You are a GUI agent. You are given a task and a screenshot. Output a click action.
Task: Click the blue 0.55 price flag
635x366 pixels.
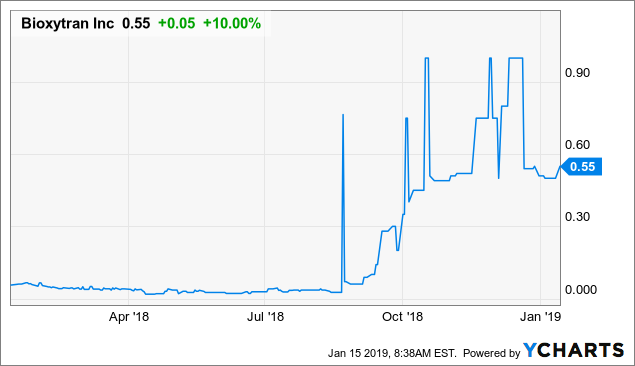coord(581,166)
